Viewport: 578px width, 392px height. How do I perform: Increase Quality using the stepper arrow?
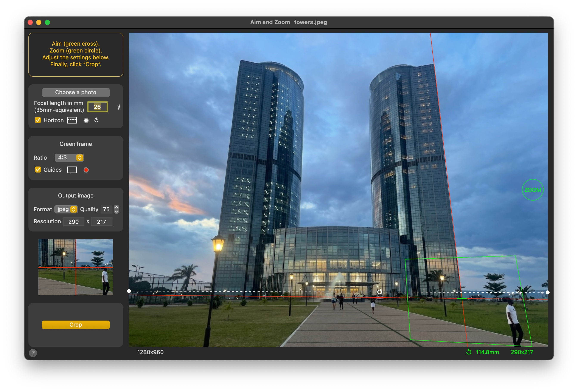116,207
